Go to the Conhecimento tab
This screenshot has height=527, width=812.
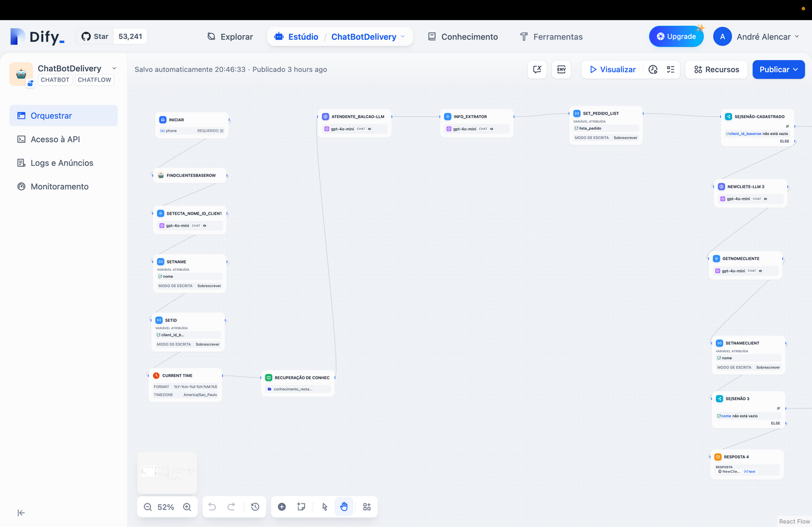[463, 37]
